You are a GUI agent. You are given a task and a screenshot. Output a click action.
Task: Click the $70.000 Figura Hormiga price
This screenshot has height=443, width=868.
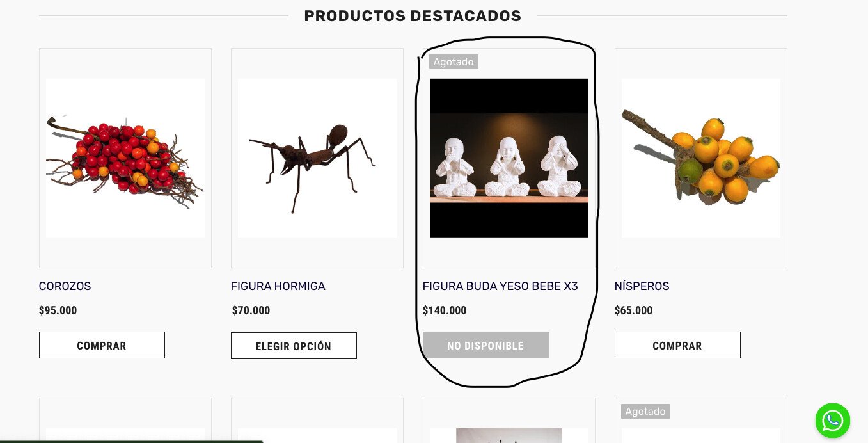[251, 310]
